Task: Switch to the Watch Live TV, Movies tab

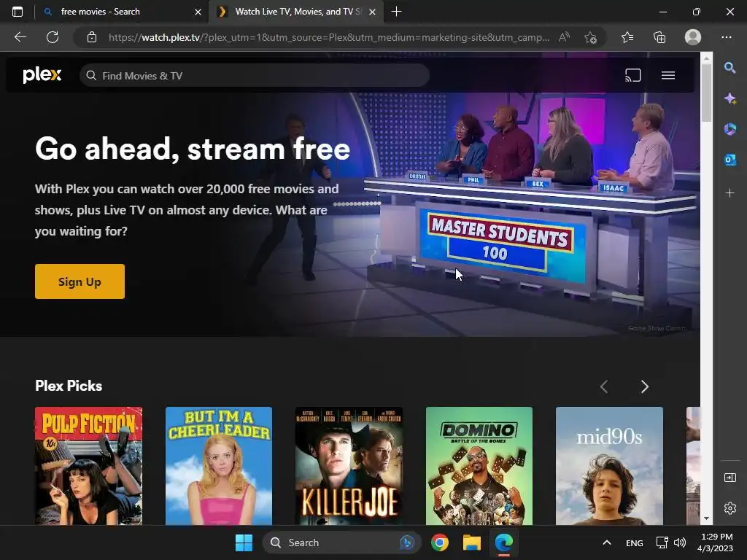Action: (x=296, y=12)
